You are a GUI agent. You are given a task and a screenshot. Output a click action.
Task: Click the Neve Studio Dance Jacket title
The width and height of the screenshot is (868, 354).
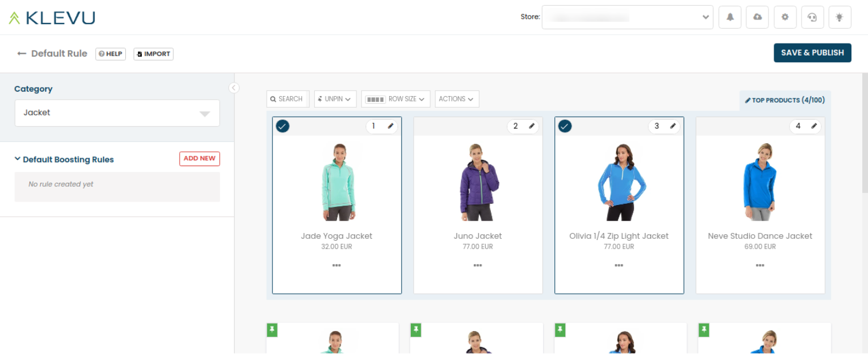click(760, 236)
